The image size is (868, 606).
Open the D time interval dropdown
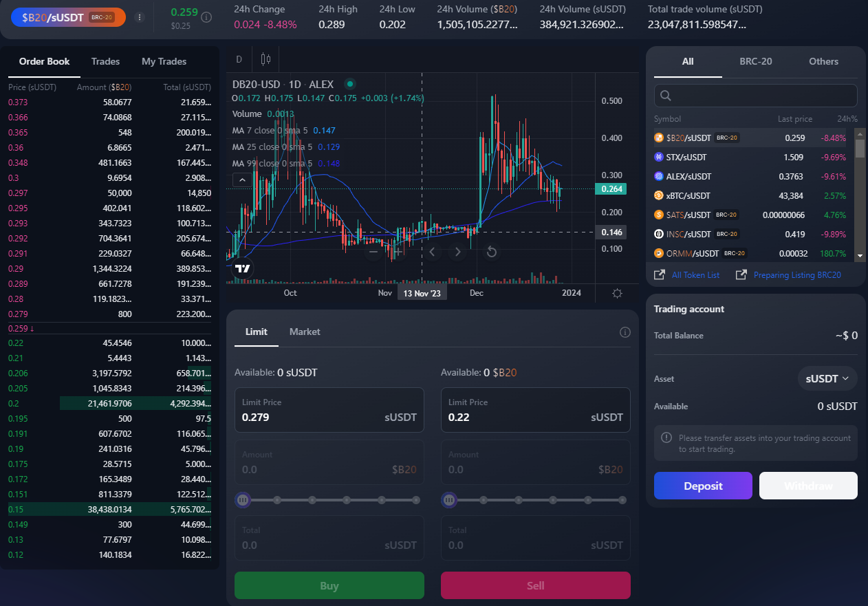239,59
